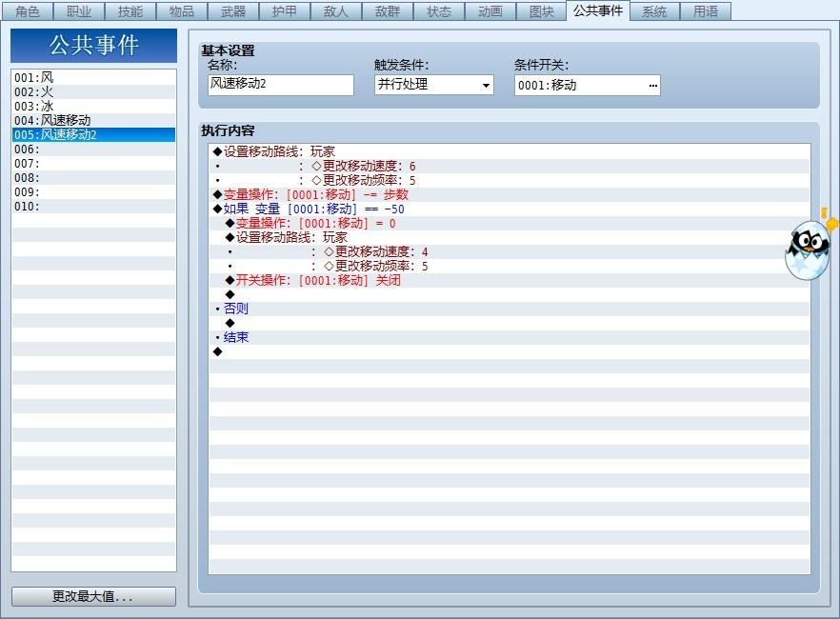Switch to the 技能 tab
The height and width of the screenshot is (619, 840).
coord(130,11)
